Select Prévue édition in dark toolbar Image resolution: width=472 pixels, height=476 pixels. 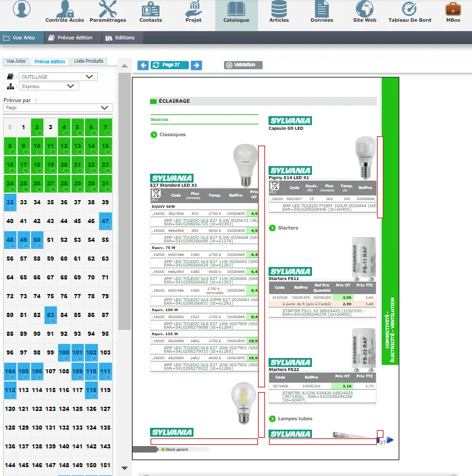tap(73, 38)
